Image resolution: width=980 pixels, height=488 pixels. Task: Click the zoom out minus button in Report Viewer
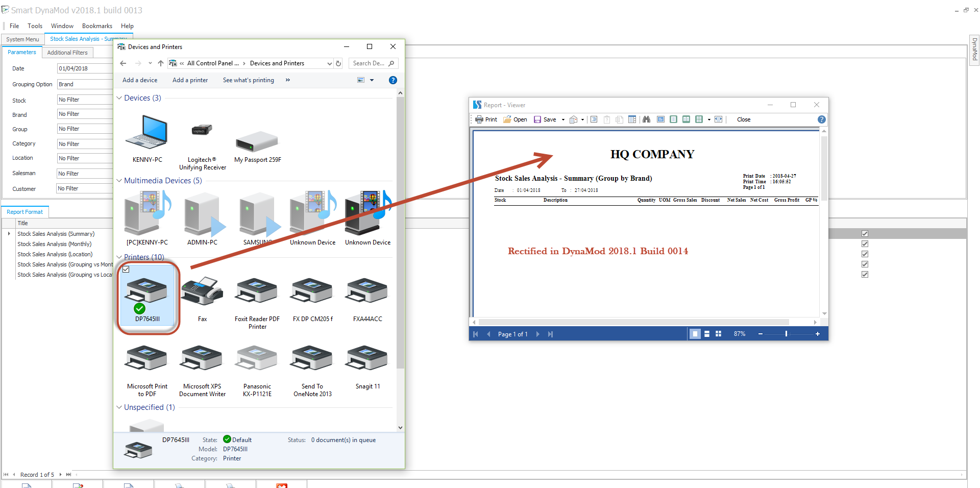pos(761,334)
